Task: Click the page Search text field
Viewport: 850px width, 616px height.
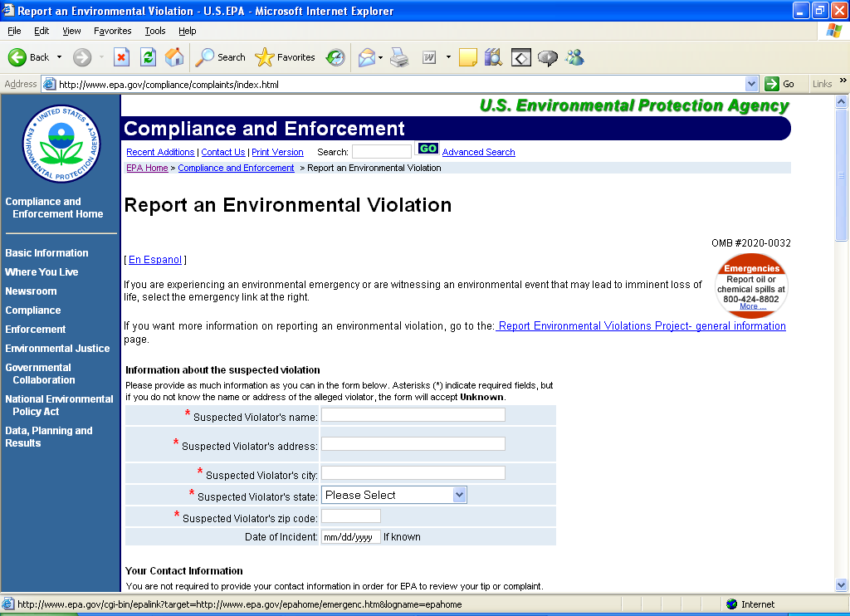Action: tap(382, 152)
